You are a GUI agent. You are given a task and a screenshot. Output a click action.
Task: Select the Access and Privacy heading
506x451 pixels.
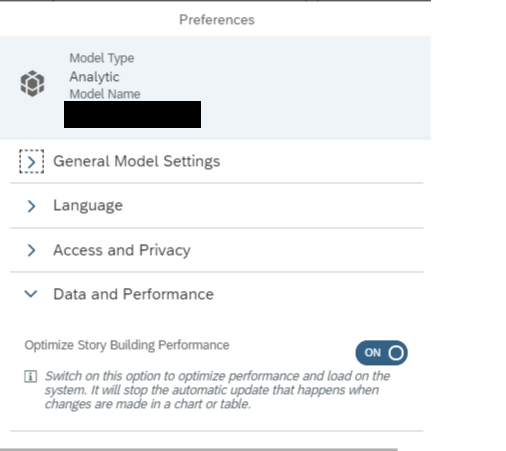click(122, 250)
